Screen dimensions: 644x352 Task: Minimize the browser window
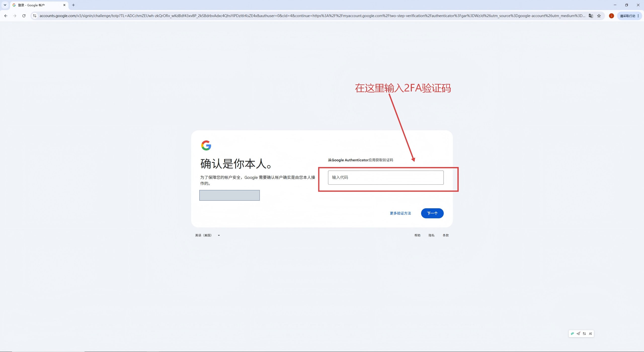click(615, 5)
